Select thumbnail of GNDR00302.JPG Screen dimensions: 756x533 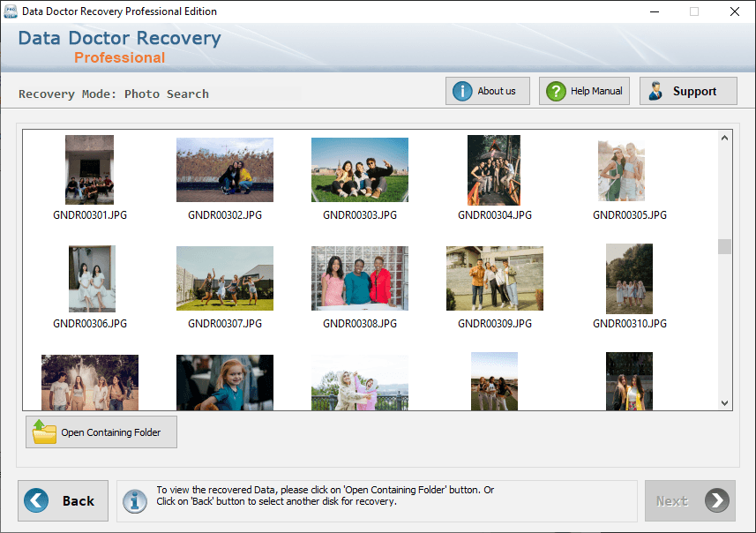tap(225, 169)
